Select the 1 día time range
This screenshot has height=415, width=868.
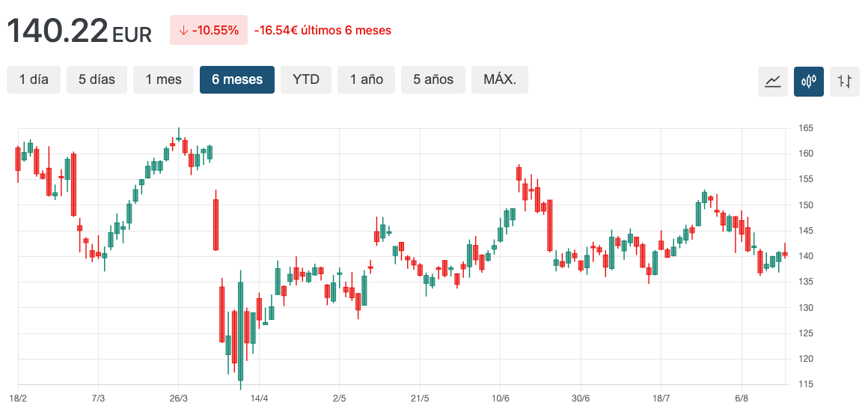pos(34,80)
